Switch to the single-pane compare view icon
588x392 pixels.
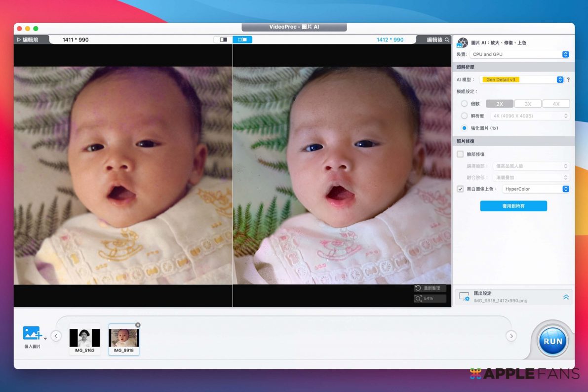click(x=223, y=39)
